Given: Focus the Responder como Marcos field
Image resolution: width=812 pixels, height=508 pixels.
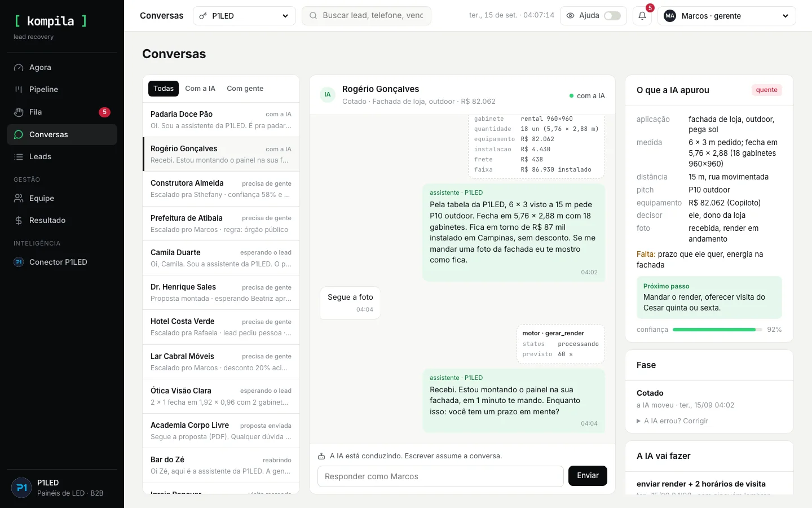Looking at the screenshot, I should (x=440, y=476).
